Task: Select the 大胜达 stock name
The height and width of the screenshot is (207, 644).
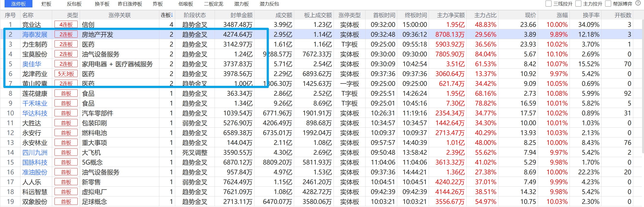Action: point(31,123)
